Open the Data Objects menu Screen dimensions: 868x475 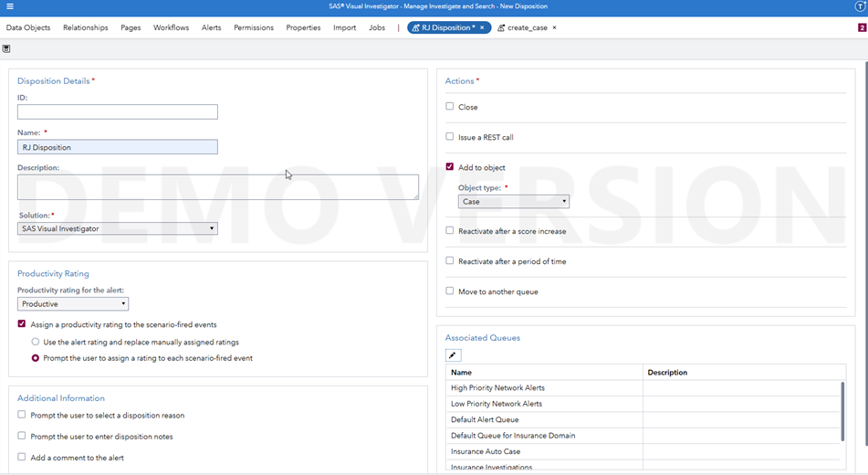pyautogui.click(x=28, y=27)
